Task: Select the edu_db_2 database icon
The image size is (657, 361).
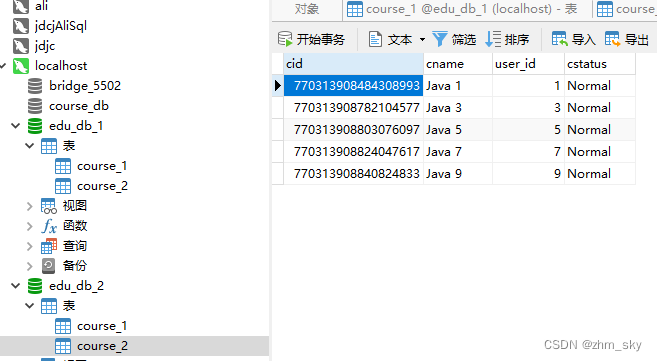Action: (35, 286)
